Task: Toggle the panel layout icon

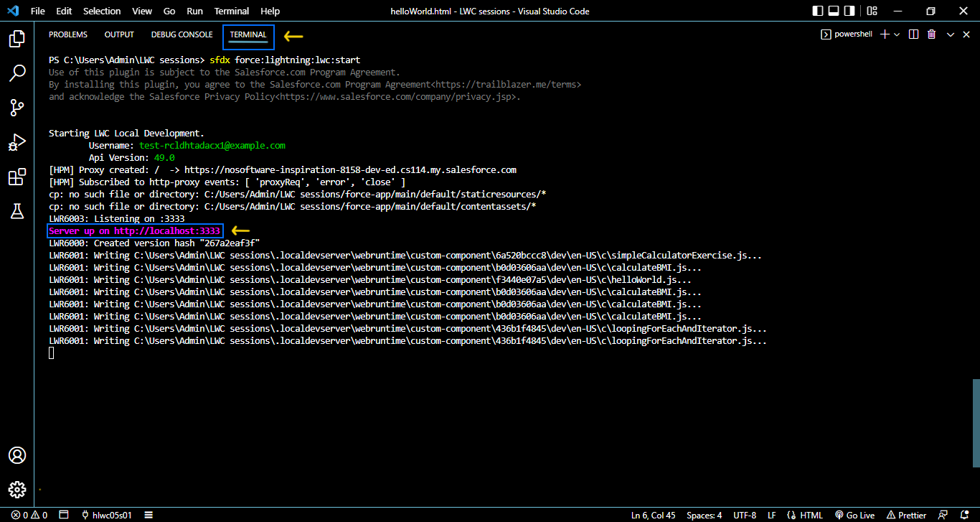Action: tap(834, 11)
